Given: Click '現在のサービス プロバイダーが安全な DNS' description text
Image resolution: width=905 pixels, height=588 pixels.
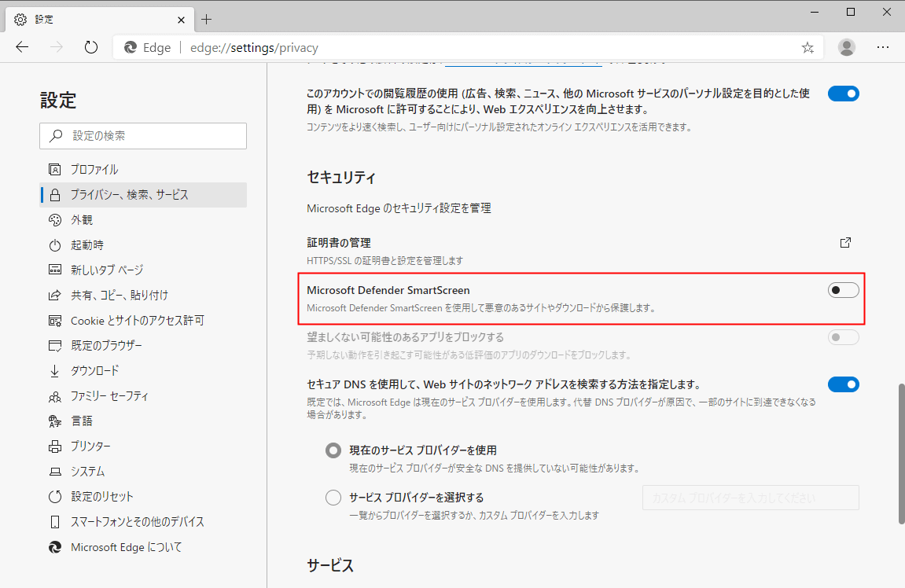Looking at the screenshot, I should pyautogui.click(x=495, y=468).
